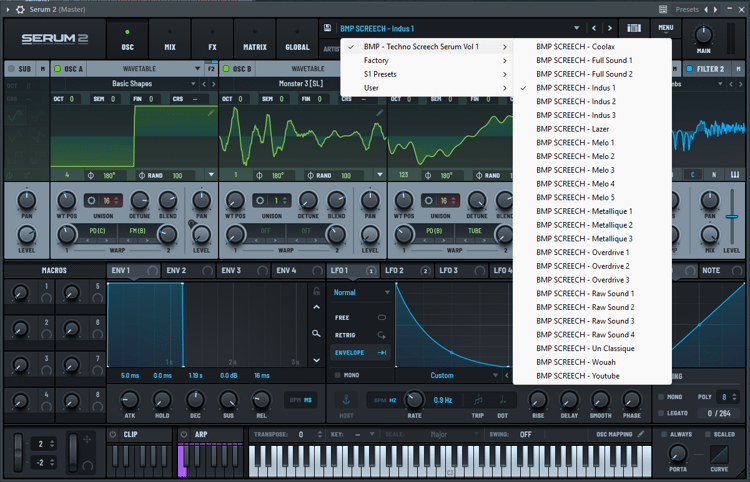Open the OSC A PD(C) warp dropdown
The width and height of the screenshot is (750, 482).
(x=98, y=231)
